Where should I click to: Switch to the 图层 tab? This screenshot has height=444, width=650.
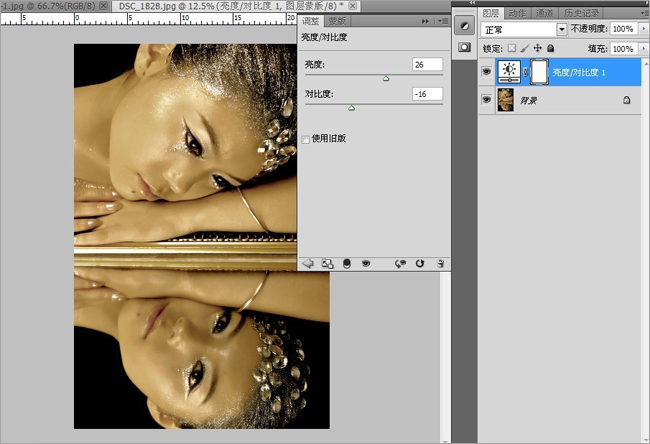tap(491, 13)
